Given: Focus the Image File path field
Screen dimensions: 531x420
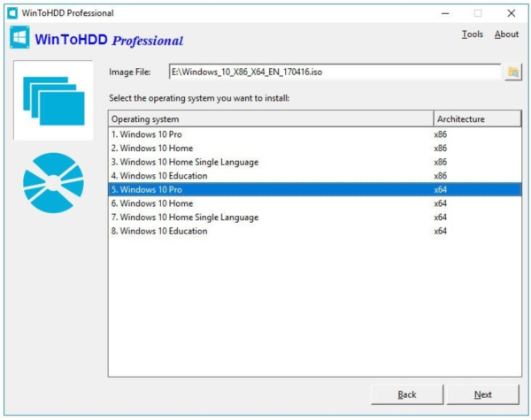Looking at the screenshot, I should pyautogui.click(x=335, y=73).
